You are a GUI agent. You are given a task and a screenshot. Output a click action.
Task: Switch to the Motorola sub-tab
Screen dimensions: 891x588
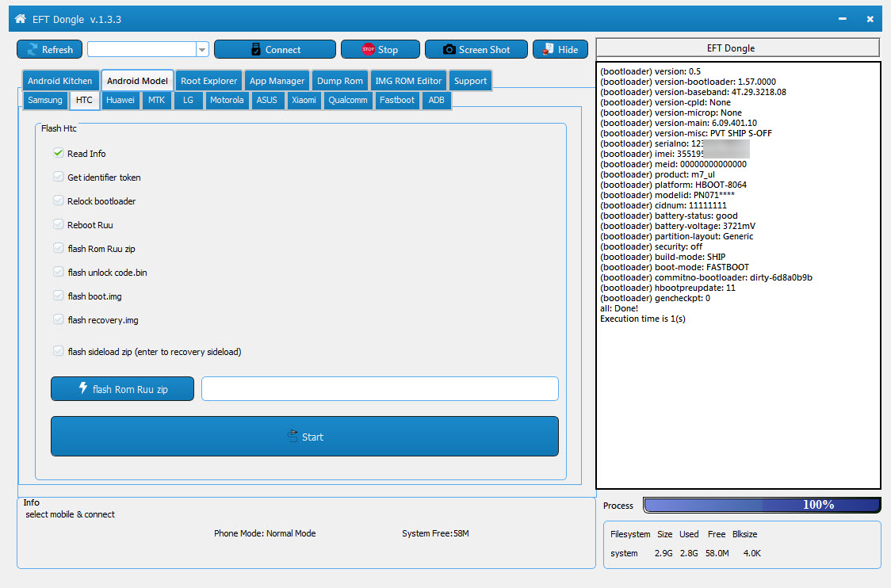[x=227, y=100]
